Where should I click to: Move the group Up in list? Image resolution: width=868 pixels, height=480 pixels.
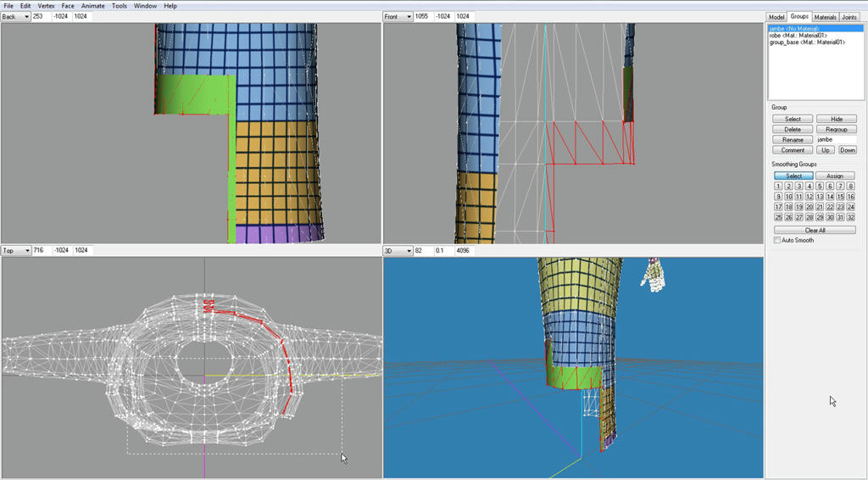pyautogui.click(x=826, y=150)
